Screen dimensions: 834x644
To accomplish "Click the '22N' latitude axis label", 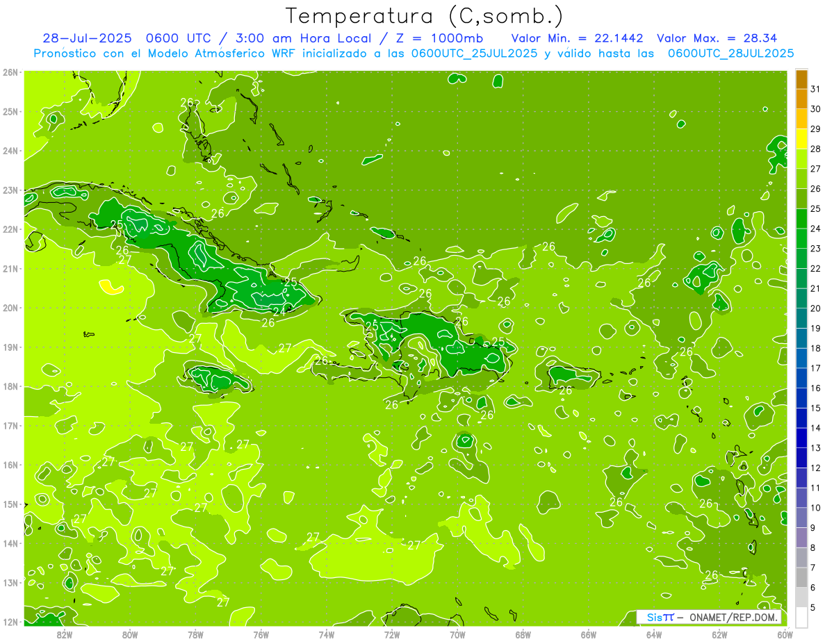I will (x=10, y=229).
